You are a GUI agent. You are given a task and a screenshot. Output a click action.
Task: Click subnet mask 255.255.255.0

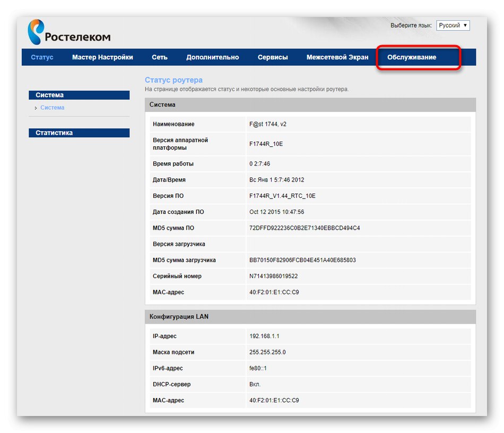pyautogui.click(x=267, y=352)
